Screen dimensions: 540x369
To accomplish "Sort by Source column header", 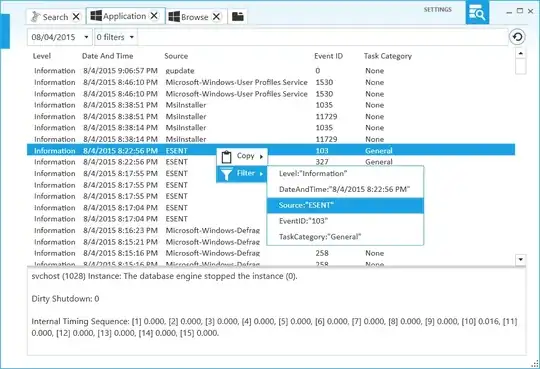I will click(176, 56).
